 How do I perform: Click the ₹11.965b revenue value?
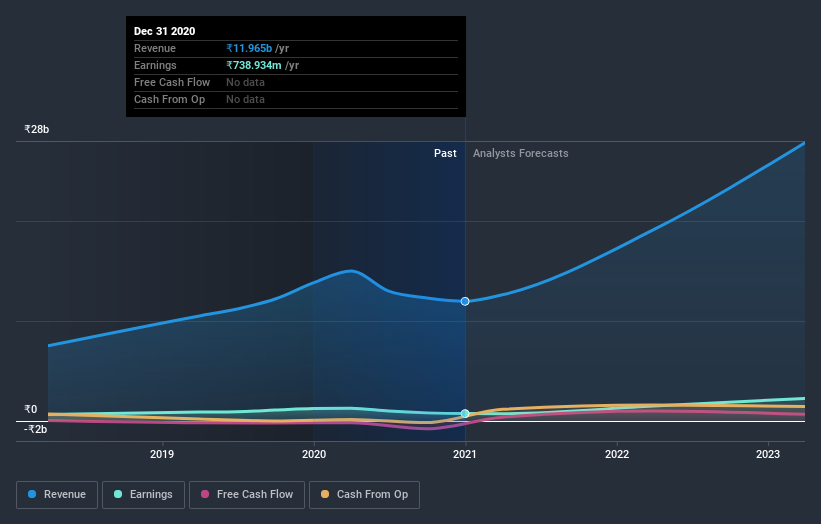pyautogui.click(x=249, y=48)
